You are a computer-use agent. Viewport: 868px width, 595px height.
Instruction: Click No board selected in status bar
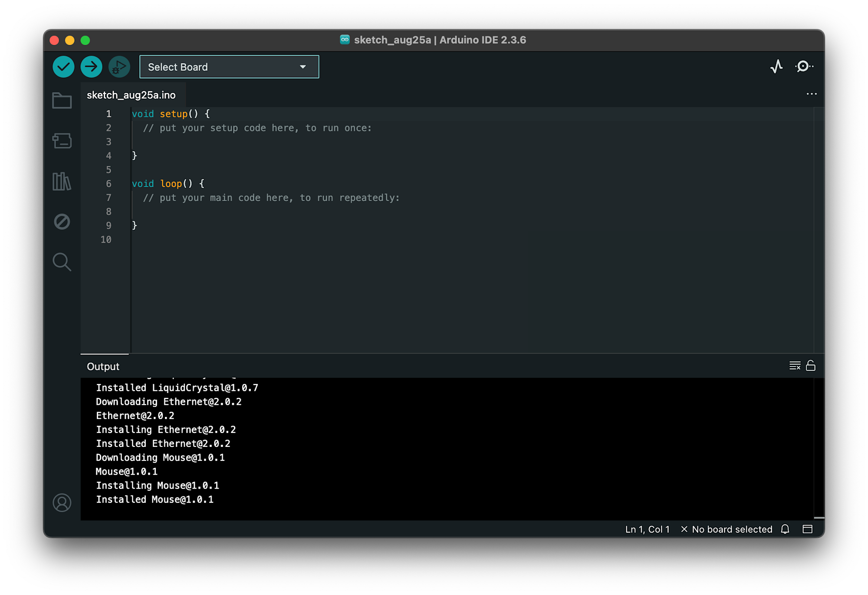727,529
